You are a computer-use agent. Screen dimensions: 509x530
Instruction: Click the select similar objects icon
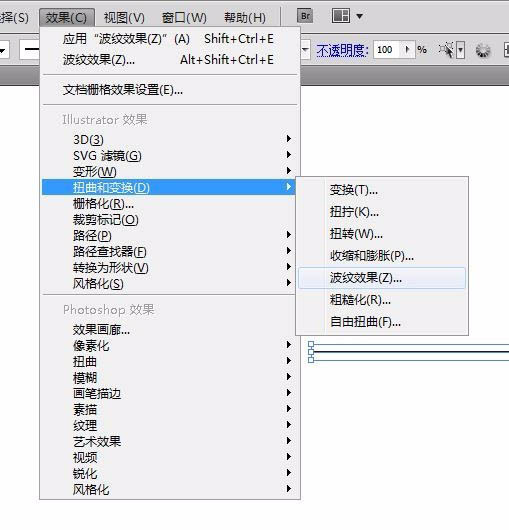pos(446,50)
